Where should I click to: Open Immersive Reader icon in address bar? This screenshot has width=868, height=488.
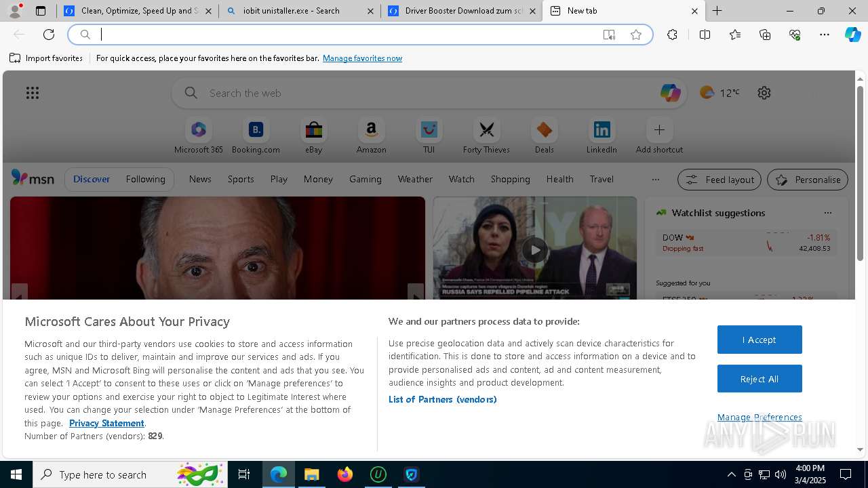609,35
